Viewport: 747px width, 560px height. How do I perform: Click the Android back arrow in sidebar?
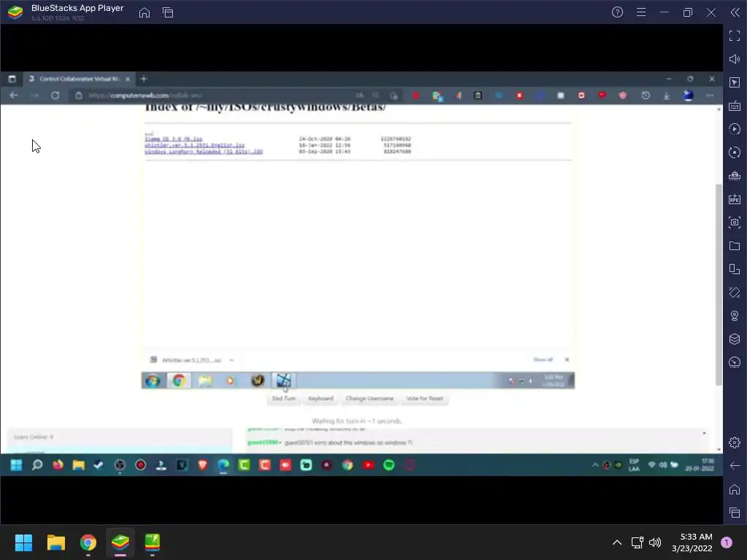coord(735,466)
